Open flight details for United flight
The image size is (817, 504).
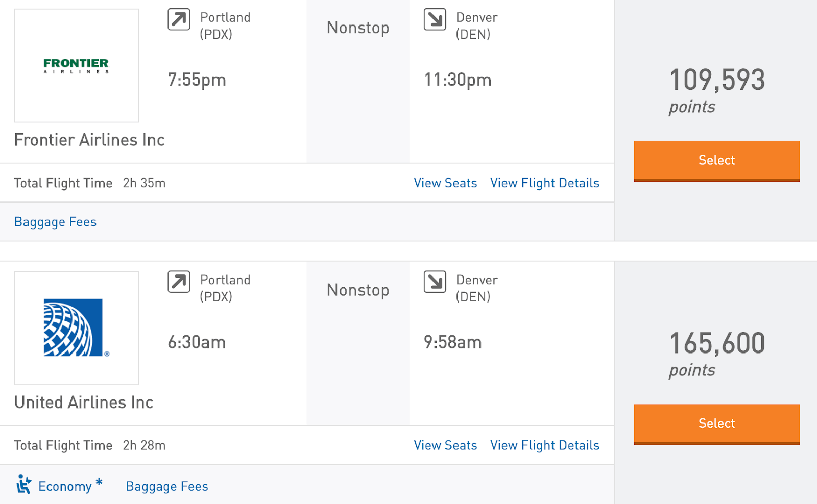(545, 445)
